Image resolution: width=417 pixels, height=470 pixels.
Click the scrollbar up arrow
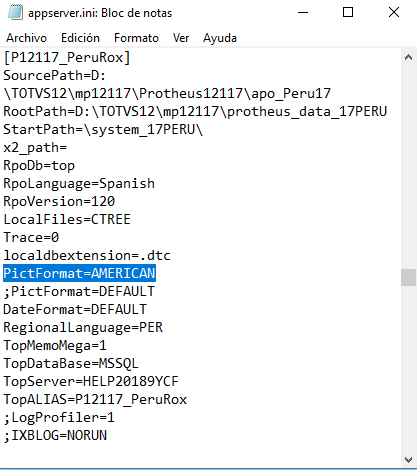coord(408,58)
